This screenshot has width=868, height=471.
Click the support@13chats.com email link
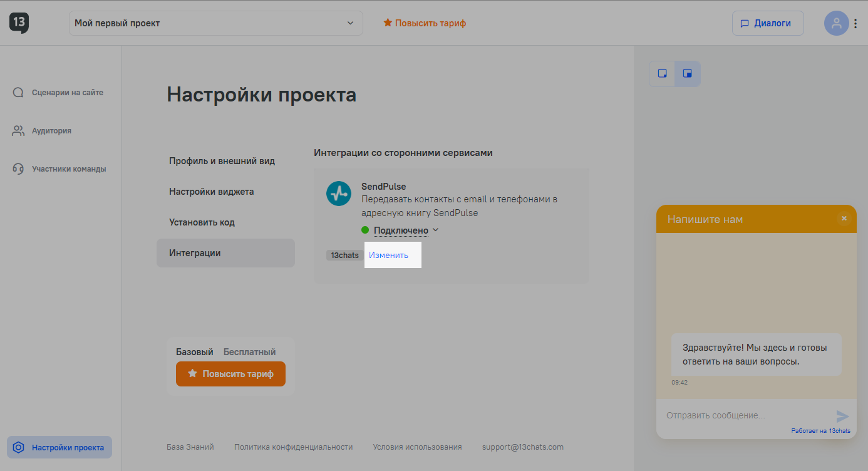(x=523, y=447)
